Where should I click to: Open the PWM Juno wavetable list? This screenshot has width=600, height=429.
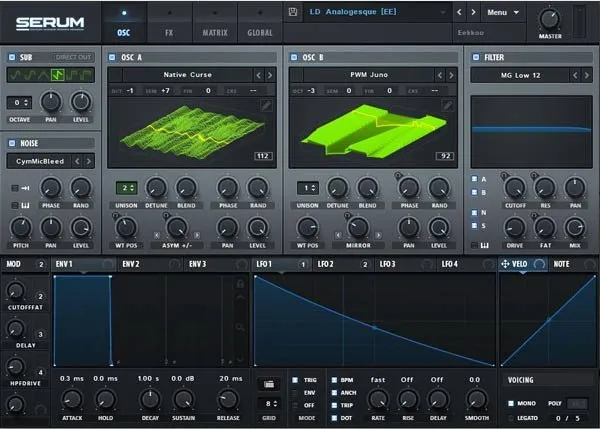(369, 75)
